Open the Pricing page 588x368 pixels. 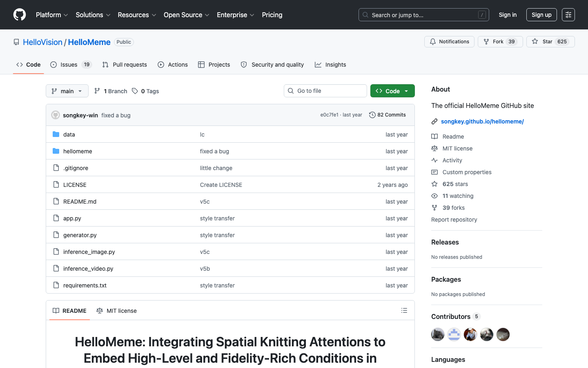272,15
